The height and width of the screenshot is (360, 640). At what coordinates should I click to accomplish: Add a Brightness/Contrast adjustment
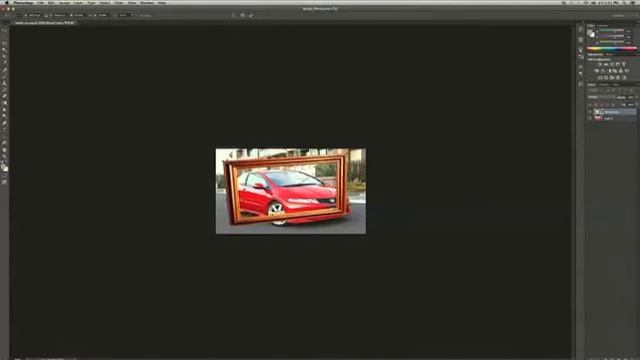600,64
